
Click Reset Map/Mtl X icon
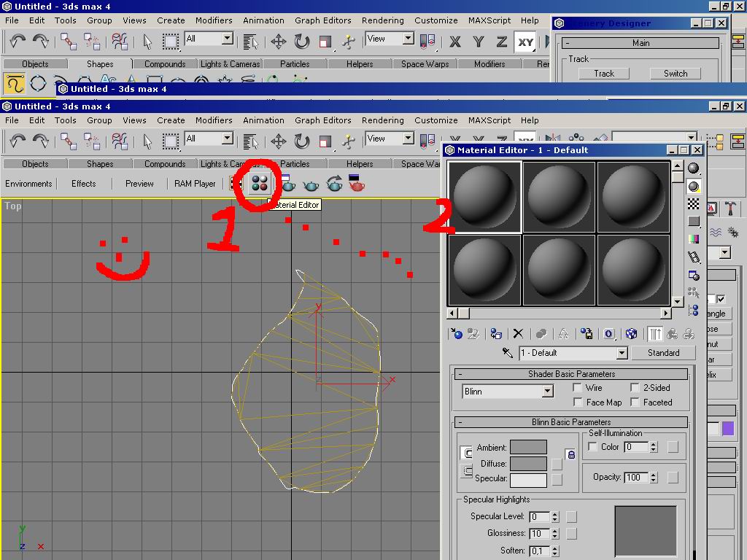518,334
